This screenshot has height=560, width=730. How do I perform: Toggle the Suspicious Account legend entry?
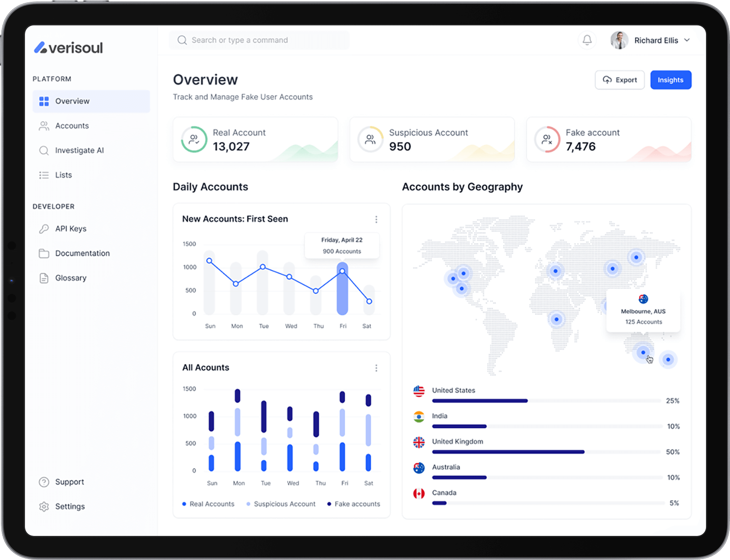[x=281, y=504]
